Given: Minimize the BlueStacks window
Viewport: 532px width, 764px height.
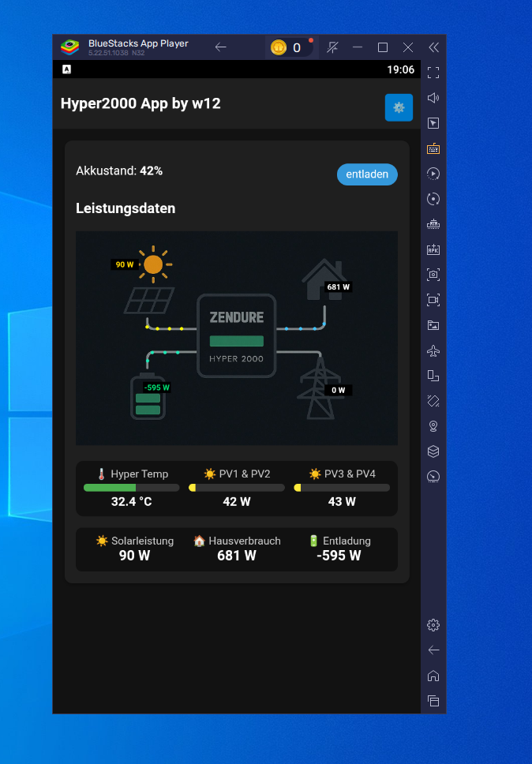Looking at the screenshot, I should coord(358,47).
